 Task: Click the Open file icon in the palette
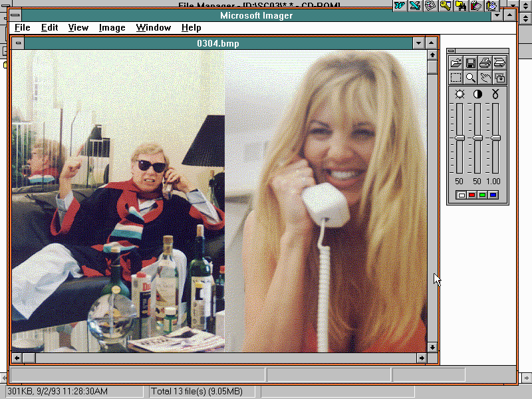click(456, 63)
